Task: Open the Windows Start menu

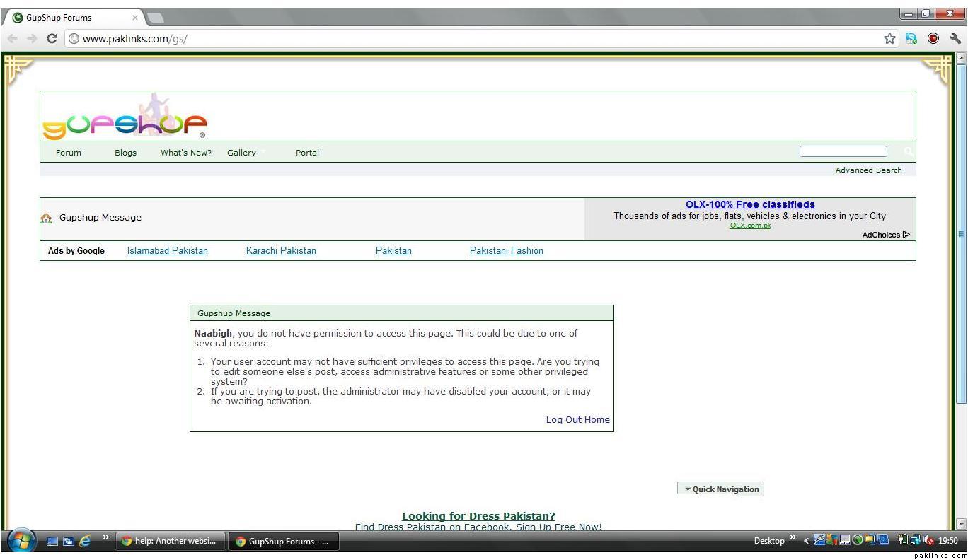Action: tap(21, 541)
